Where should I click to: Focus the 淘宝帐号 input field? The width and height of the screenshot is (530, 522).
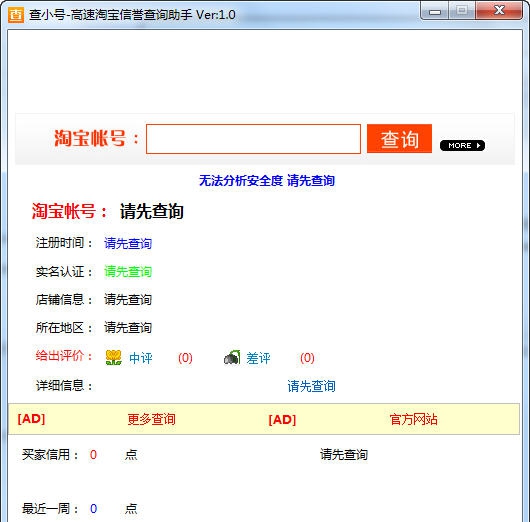[253, 139]
